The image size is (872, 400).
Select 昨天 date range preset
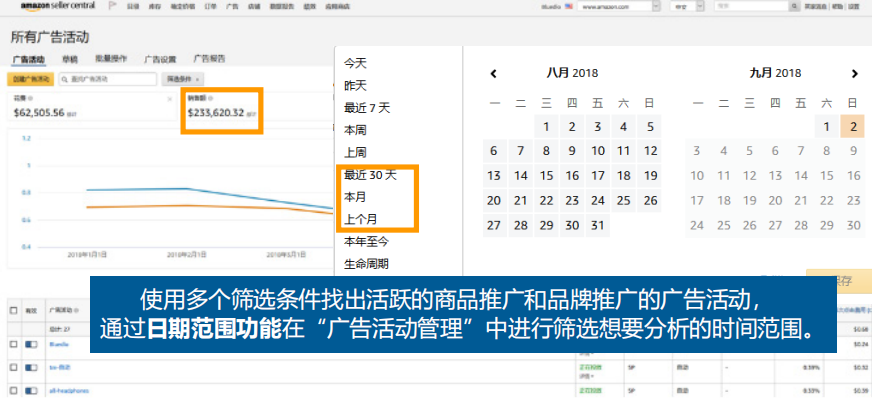pyautogui.click(x=355, y=86)
